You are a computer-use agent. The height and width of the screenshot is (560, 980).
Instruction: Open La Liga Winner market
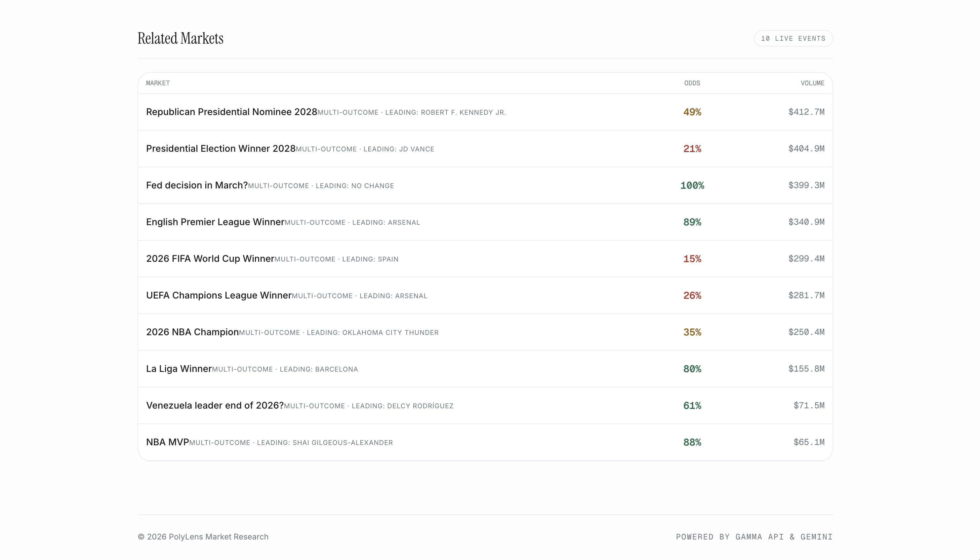[179, 369]
